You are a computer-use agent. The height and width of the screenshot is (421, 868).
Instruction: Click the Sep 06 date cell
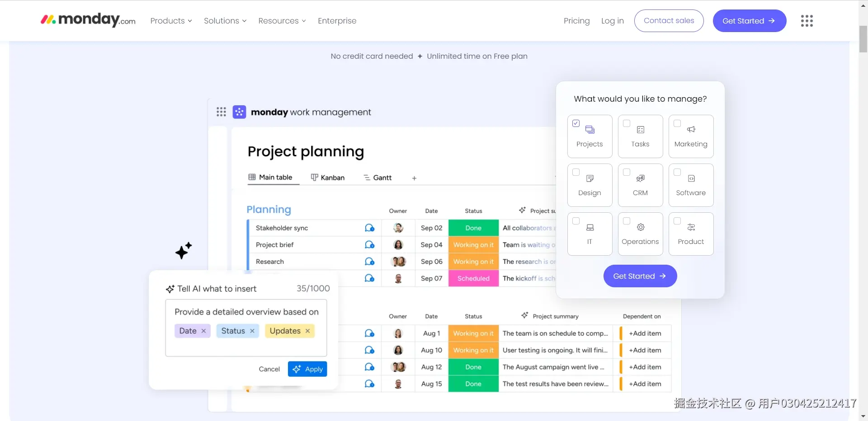[431, 261]
